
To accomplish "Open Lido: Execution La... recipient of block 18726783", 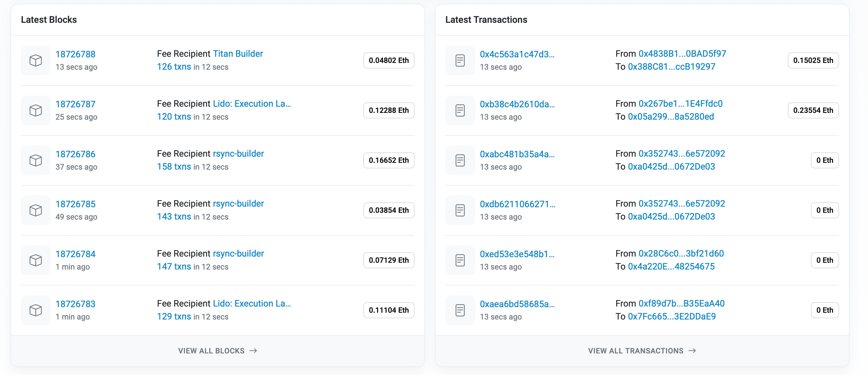I will [x=252, y=303].
